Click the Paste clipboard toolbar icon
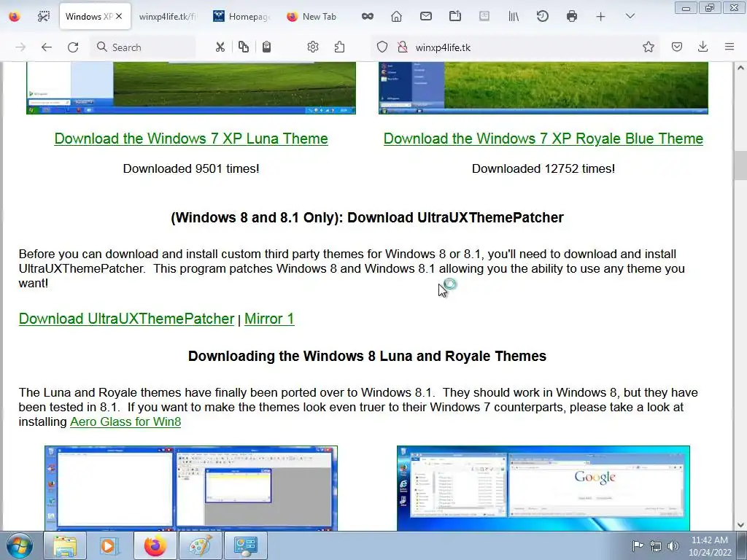747x560 pixels. [x=267, y=47]
